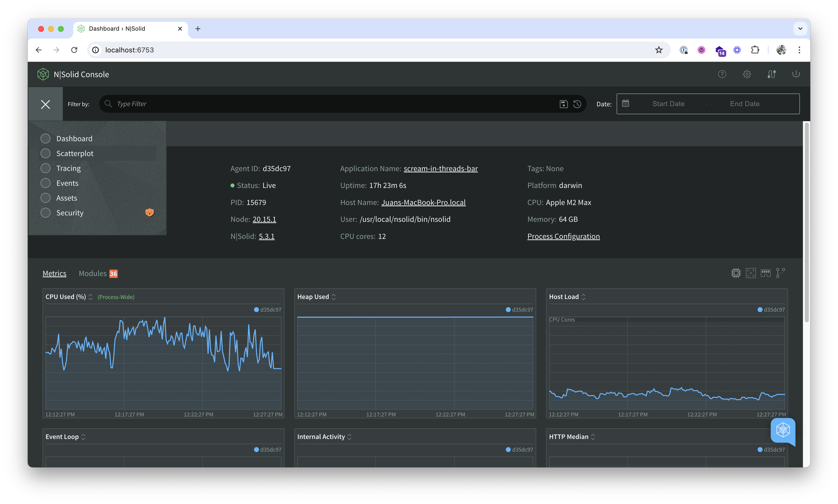Click the N|Solid version 5.3.1 link

[266, 236]
